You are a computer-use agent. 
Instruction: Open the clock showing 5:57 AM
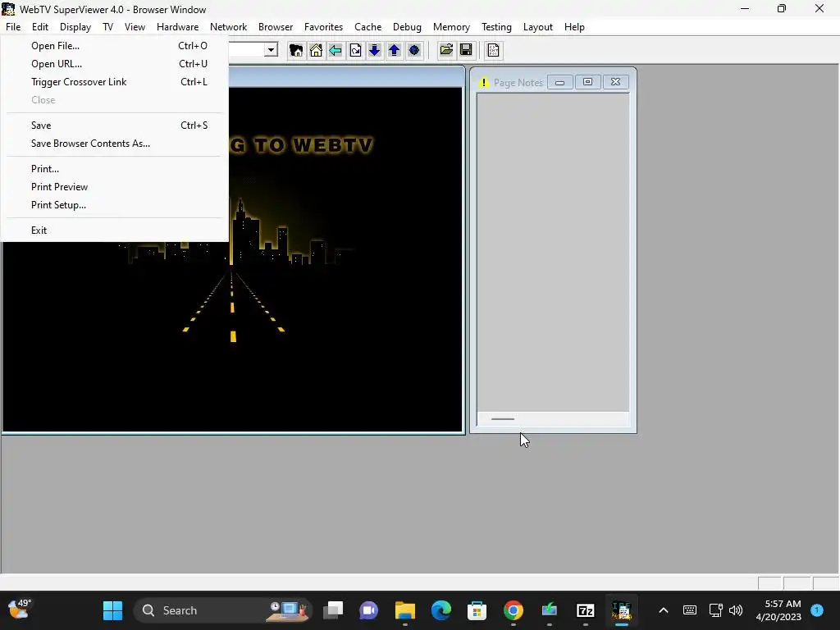tap(778, 610)
